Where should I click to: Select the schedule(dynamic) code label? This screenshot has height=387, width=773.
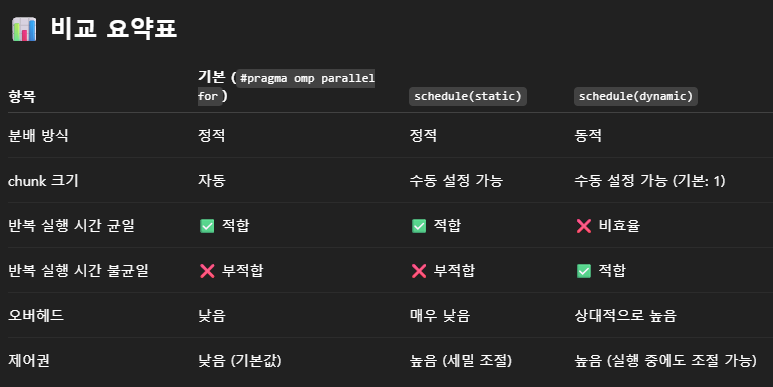635,96
